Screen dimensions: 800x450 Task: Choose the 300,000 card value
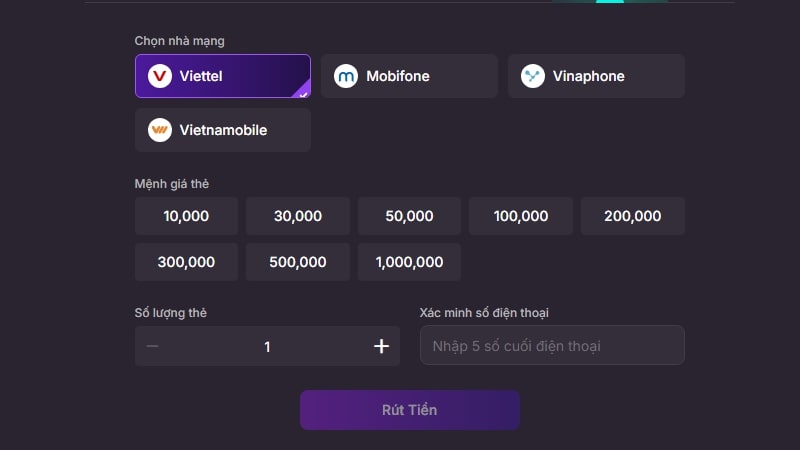coord(186,262)
